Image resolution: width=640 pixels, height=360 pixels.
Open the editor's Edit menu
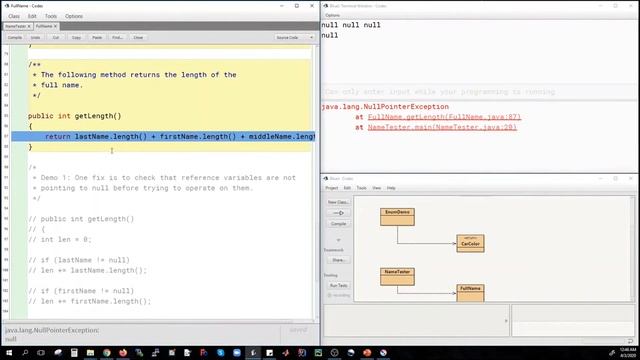click(32, 16)
